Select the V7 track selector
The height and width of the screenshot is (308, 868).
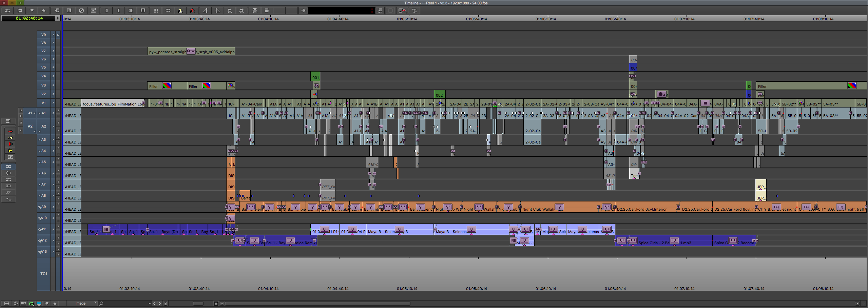tap(44, 51)
